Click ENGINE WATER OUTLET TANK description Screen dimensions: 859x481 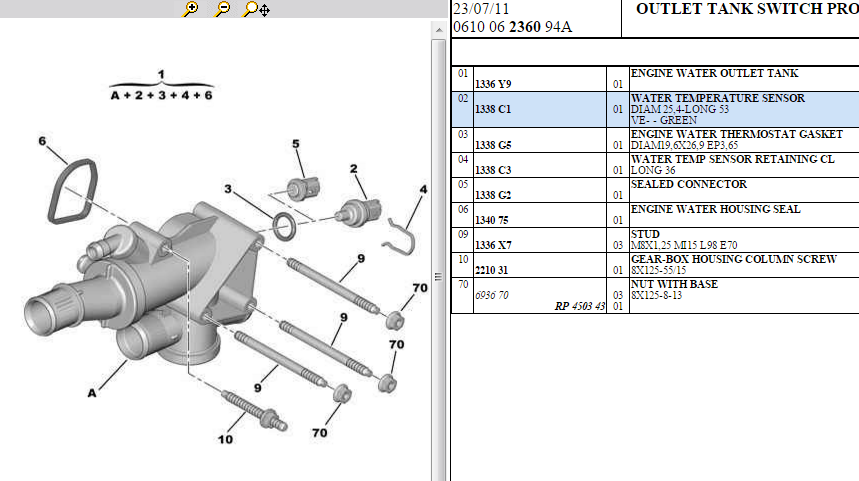click(714, 73)
